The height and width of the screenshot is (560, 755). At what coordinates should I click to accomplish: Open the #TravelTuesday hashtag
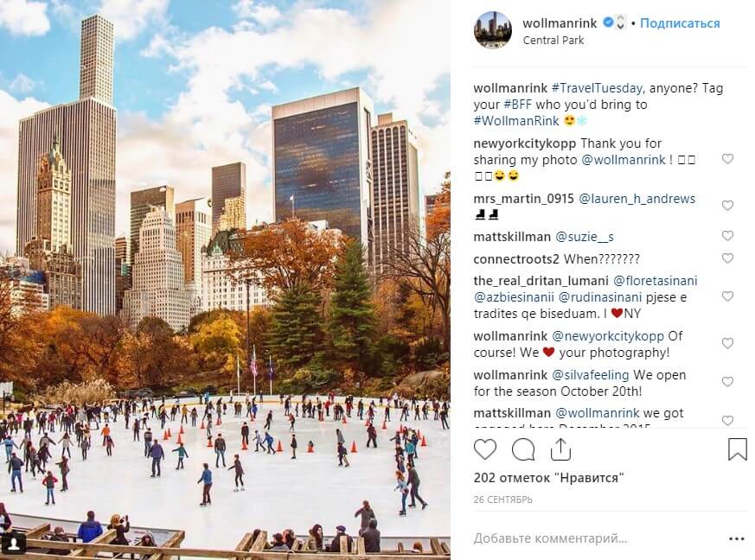[x=597, y=88]
